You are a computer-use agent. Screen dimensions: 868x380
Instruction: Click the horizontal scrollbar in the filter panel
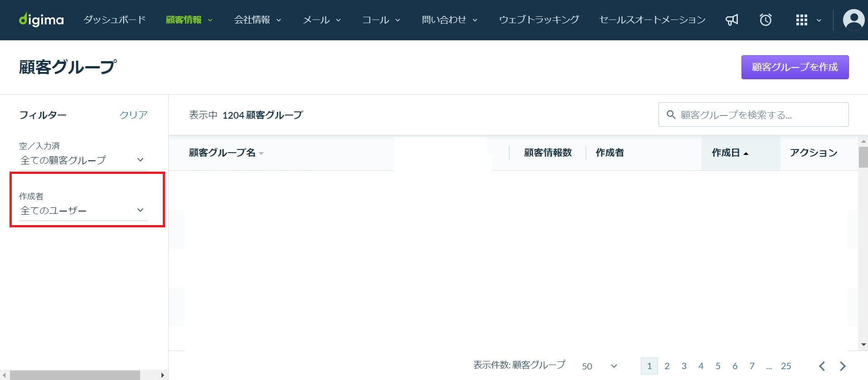pyautogui.click(x=75, y=375)
